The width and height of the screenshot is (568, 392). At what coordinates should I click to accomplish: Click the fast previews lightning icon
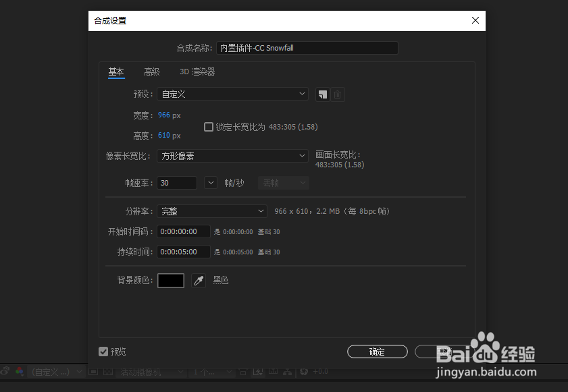coord(258,371)
